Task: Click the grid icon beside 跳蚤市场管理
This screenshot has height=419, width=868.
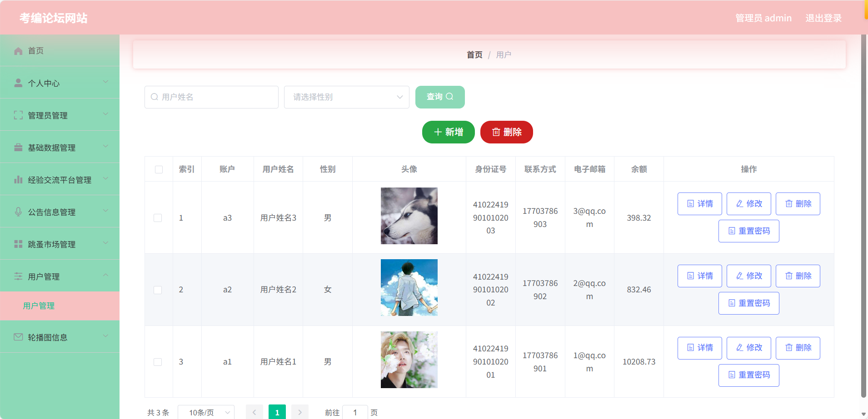Action: [x=18, y=244]
